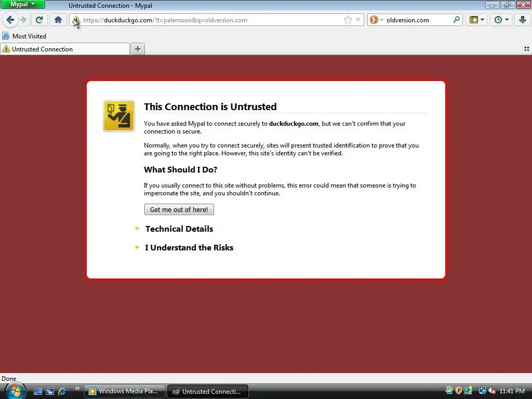Minimize the Mypal window

pyautogui.click(x=492, y=5)
